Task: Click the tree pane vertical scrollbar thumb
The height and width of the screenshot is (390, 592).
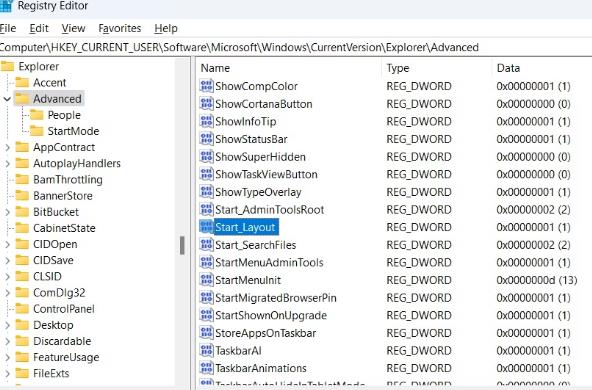Action: coord(182,245)
